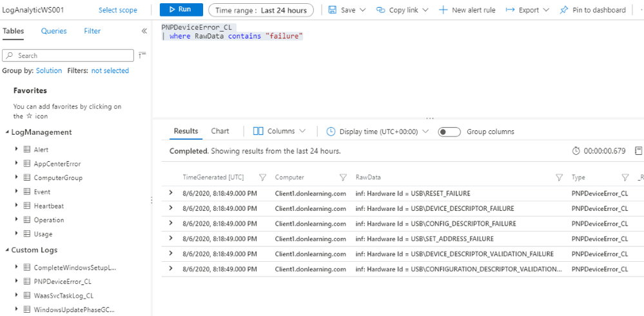Viewport: 644px width, 316px height.
Task: Switch to the Tables tab
Action: tap(13, 31)
